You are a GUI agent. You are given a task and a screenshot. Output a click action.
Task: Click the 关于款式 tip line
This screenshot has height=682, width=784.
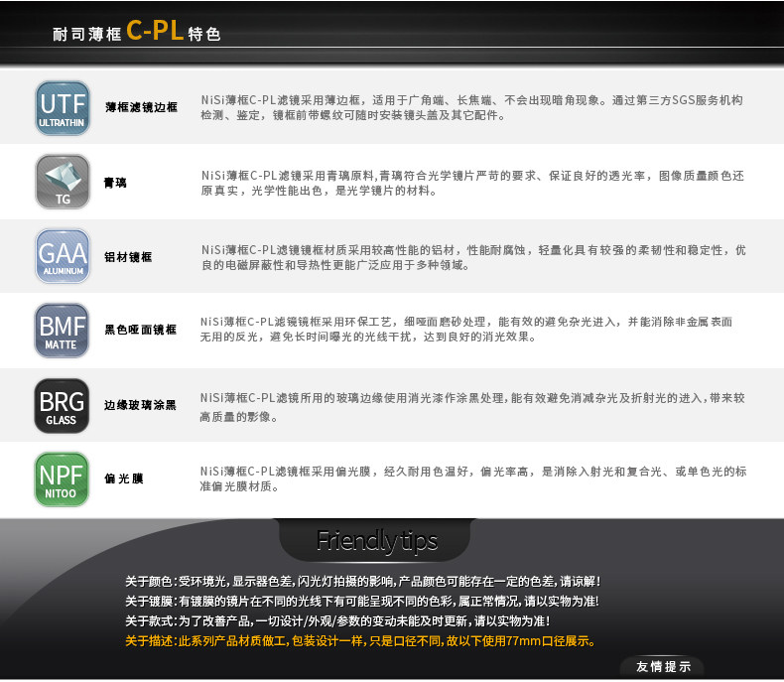(337, 621)
